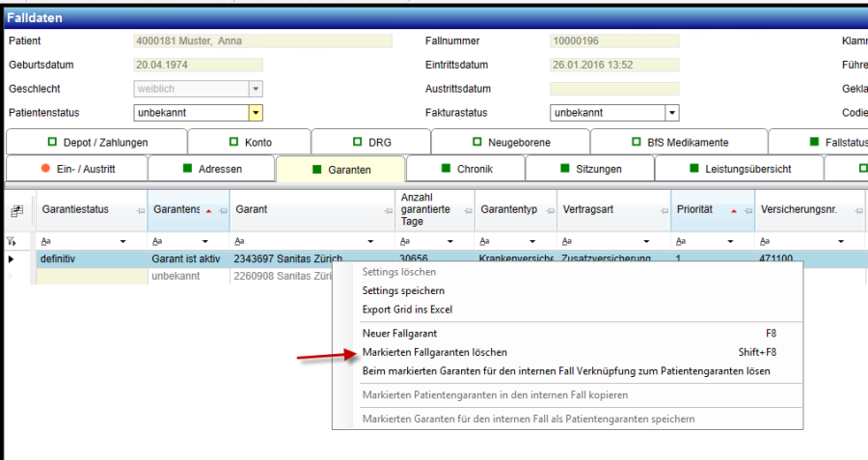Open Patientenstatus dropdown
Viewport: 868px width, 460px height.
tap(256, 113)
